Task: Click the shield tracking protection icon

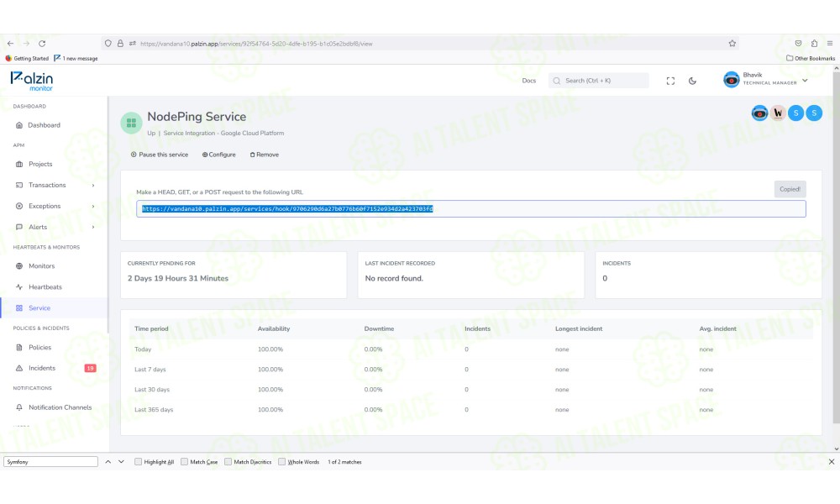Action: pyautogui.click(x=108, y=44)
